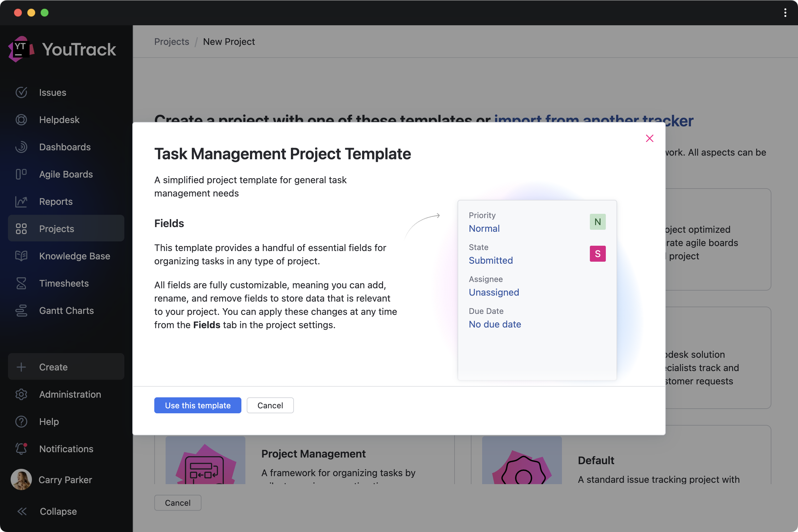Click the Notifications label in sidebar
Image resolution: width=798 pixels, height=532 pixels.
(66, 449)
